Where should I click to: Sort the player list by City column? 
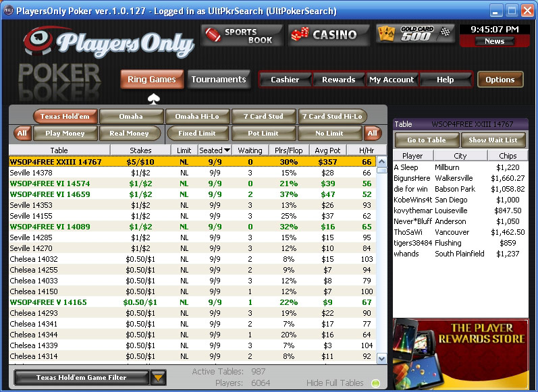tap(460, 156)
